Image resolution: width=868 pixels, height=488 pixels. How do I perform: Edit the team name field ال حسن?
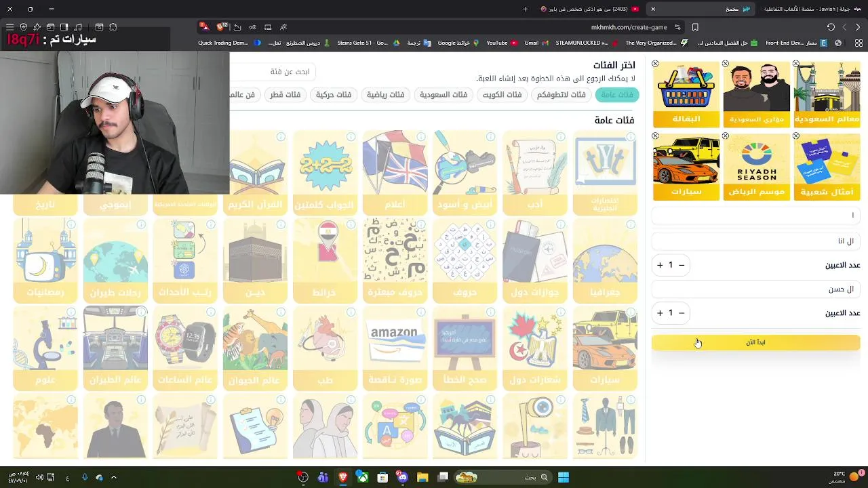point(755,289)
